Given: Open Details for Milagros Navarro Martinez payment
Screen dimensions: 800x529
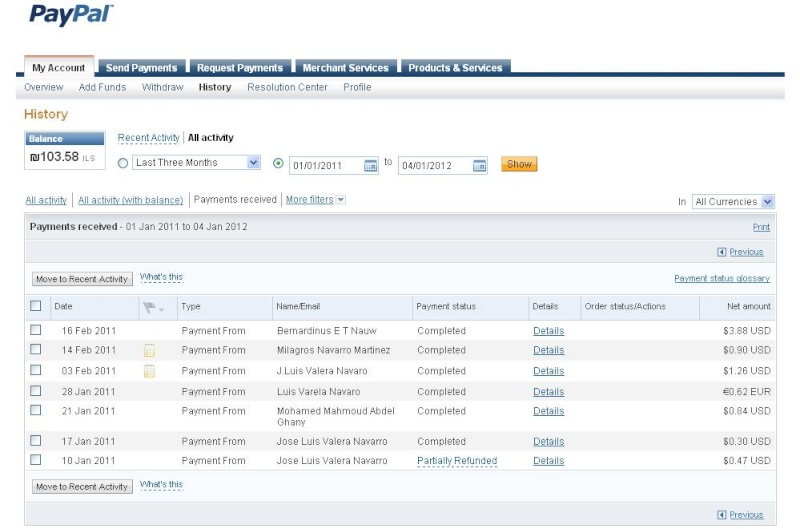Looking at the screenshot, I should click(548, 350).
